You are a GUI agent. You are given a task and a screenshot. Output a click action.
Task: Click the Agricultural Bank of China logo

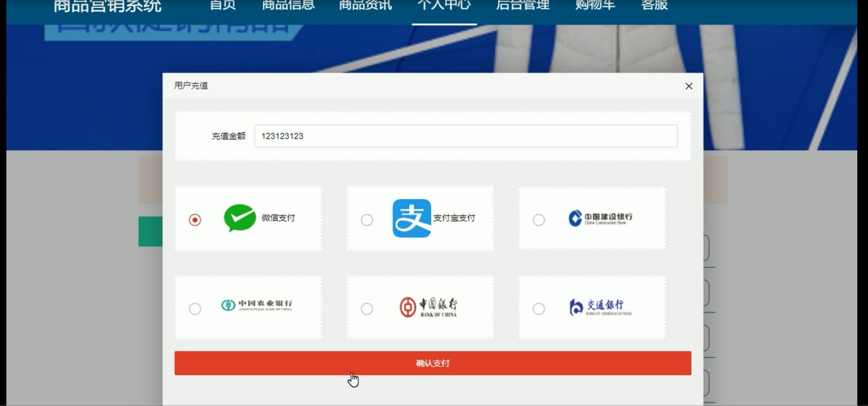pyautogui.click(x=256, y=306)
